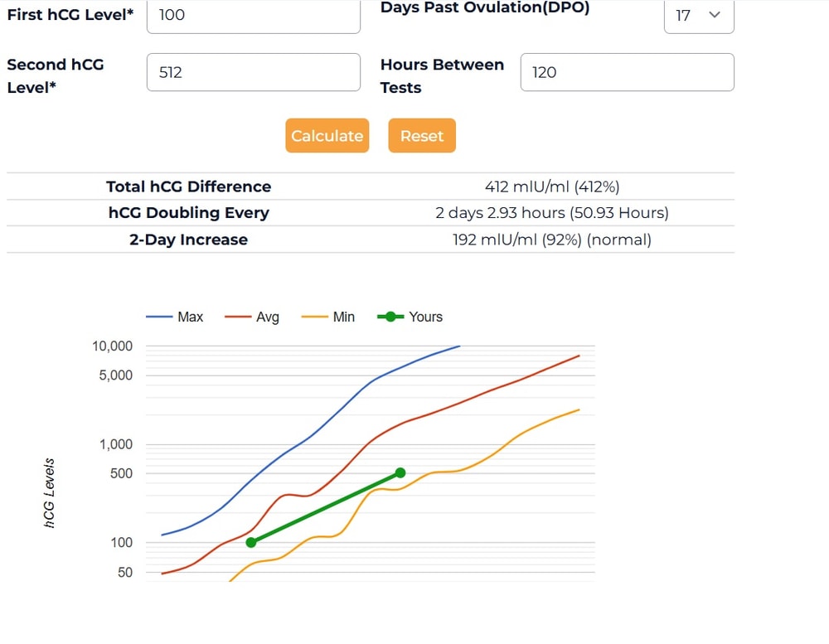The height and width of the screenshot is (644, 829).
Task: Toggle the Min series in chart legend
Action: pyautogui.click(x=327, y=317)
